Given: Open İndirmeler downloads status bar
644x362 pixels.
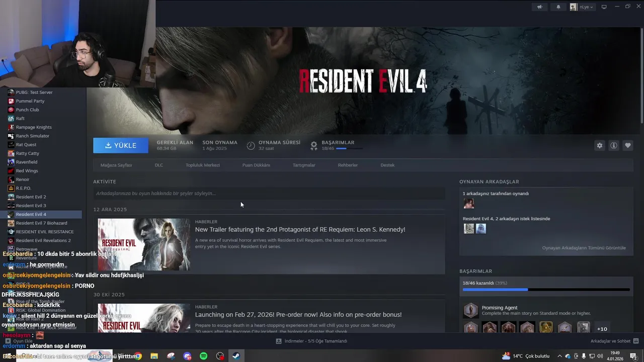Looking at the screenshot, I should [311, 341].
